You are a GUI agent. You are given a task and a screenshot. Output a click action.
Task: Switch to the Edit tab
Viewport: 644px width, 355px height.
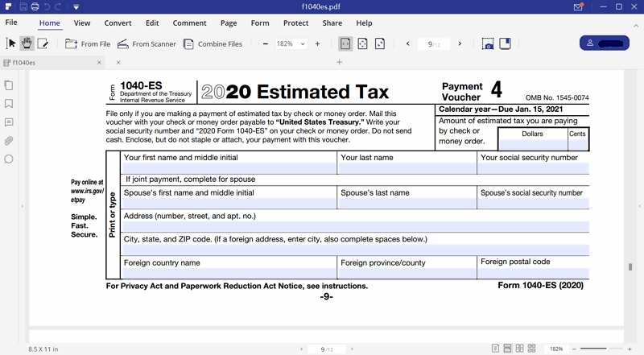tap(152, 23)
